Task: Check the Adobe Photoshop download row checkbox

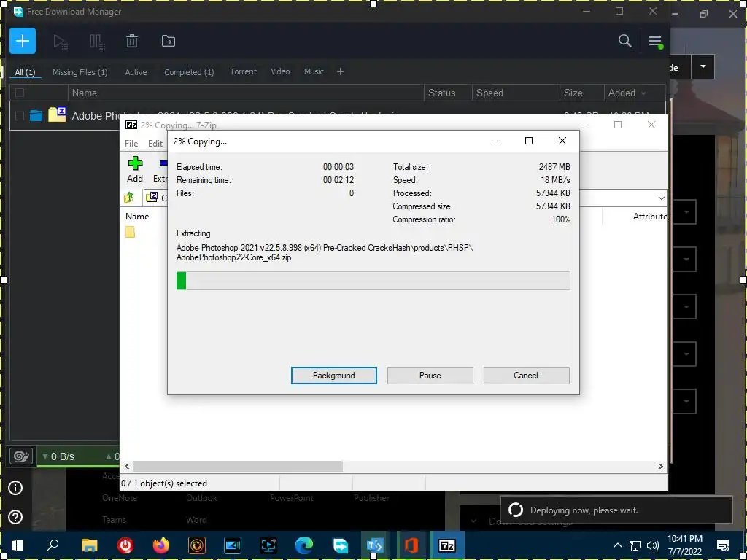Action: [x=20, y=116]
